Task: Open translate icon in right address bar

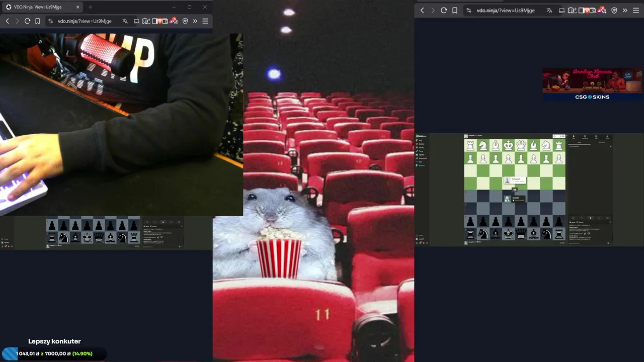Action: [x=549, y=10]
